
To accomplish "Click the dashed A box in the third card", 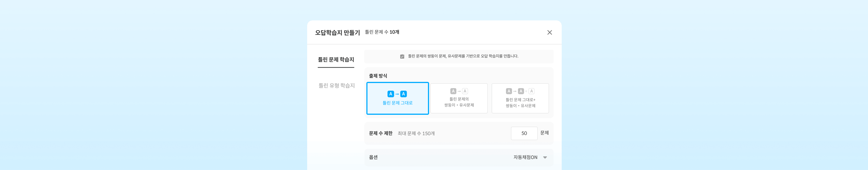I will pos(531,91).
